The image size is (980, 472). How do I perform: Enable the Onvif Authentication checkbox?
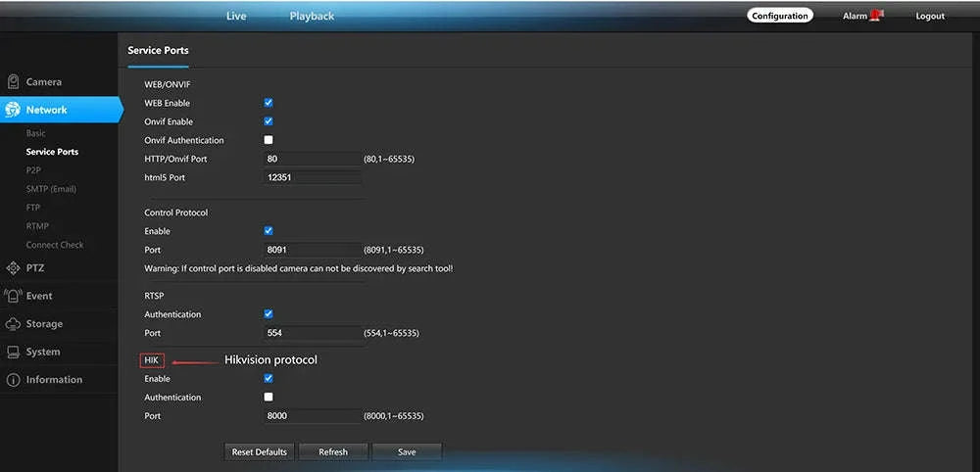click(x=269, y=140)
